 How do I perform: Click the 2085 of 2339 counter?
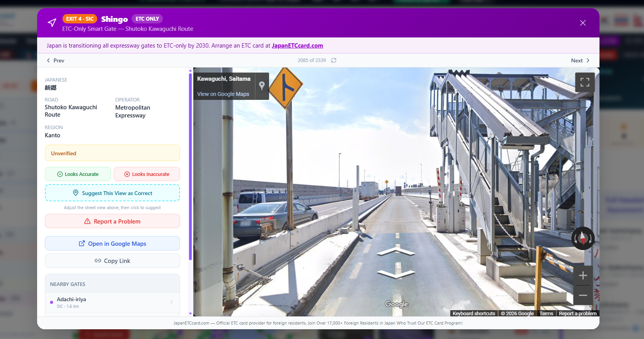(312, 60)
